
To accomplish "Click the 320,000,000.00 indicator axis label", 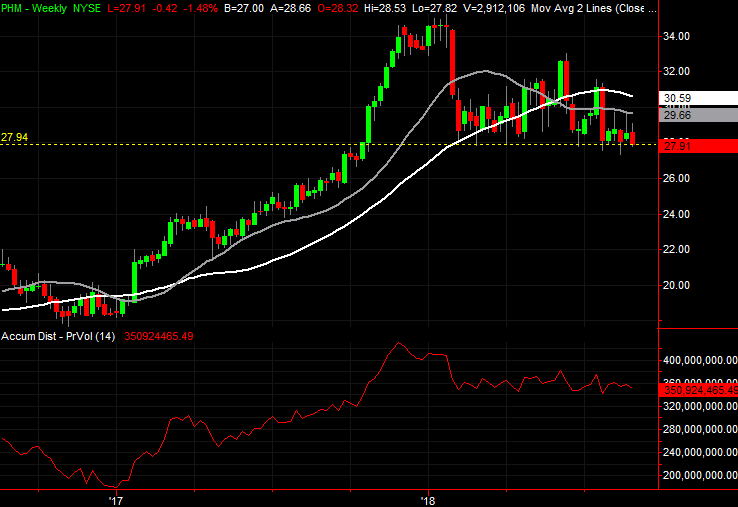I will click(x=700, y=406).
